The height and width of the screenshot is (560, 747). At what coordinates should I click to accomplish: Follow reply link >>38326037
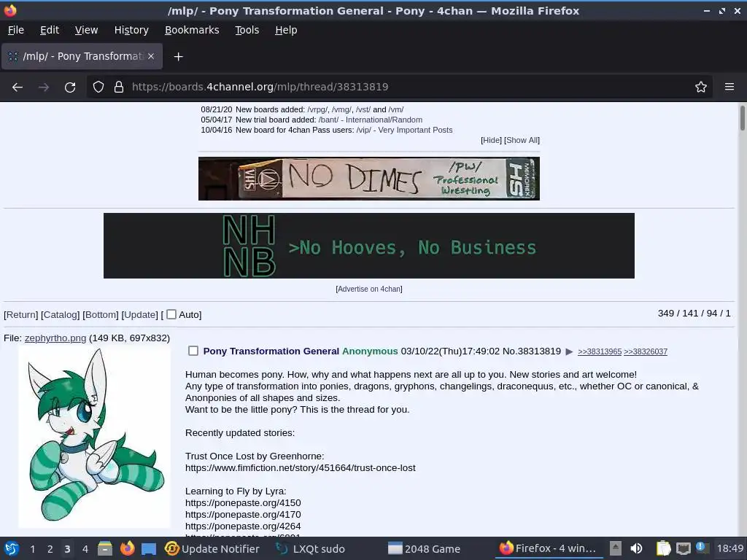646,352
